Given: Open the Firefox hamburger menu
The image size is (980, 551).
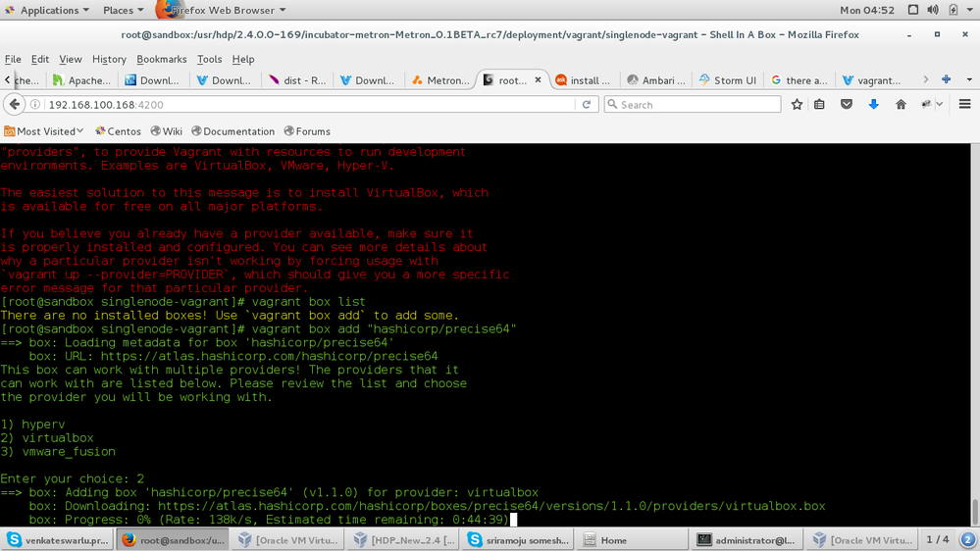Looking at the screenshot, I should tap(964, 104).
